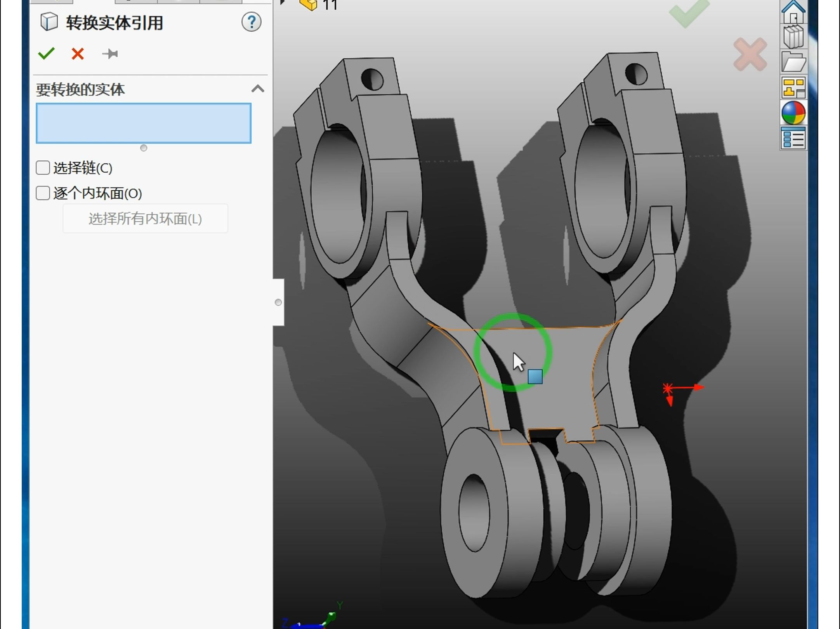Toggle the 选择链(C) checkbox
Screen dimensions: 840x629
click(42, 167)
